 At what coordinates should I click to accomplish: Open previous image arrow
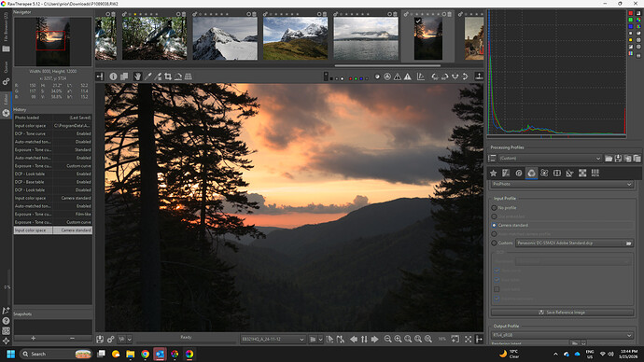(354, 339)
